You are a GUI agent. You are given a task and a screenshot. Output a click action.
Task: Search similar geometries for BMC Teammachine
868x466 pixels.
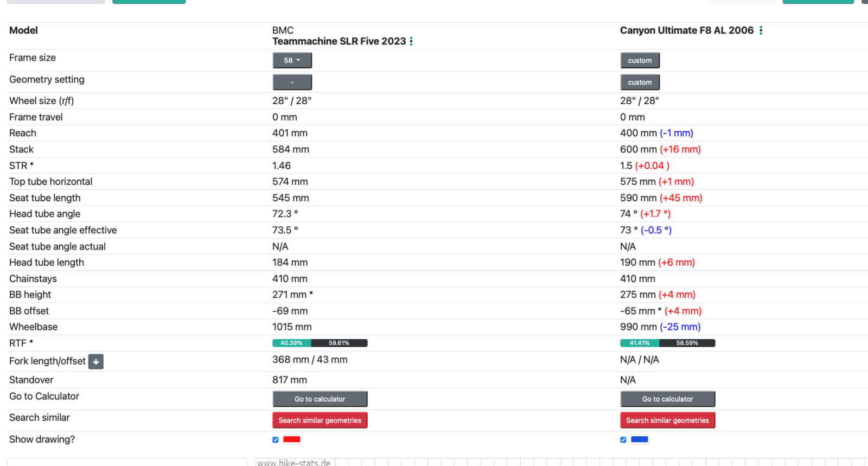click(320, 420)
